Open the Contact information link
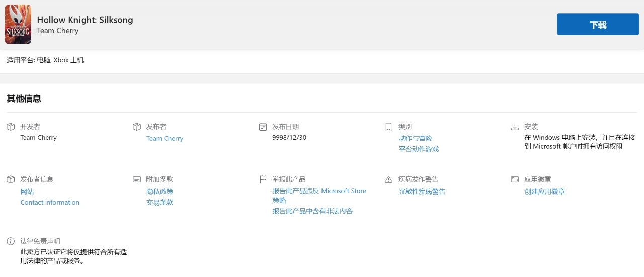644x277 pixels. [50, 203]
